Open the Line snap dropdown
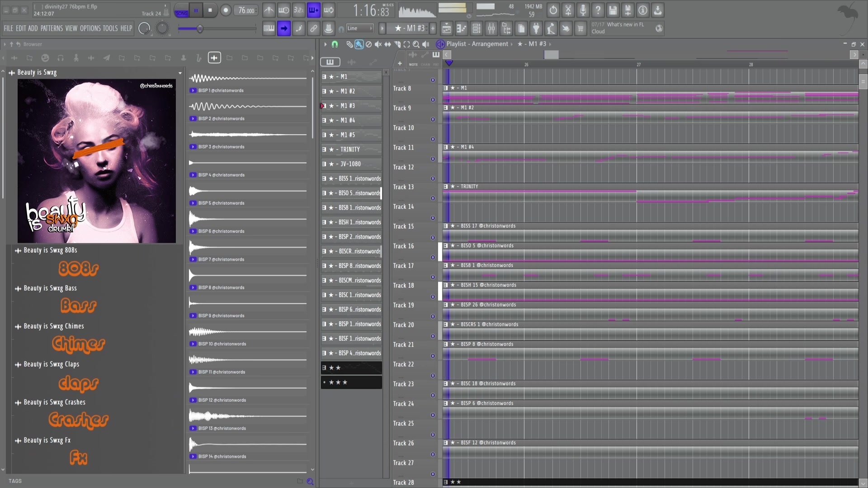The image size is (868, 488). coord(360,28)
